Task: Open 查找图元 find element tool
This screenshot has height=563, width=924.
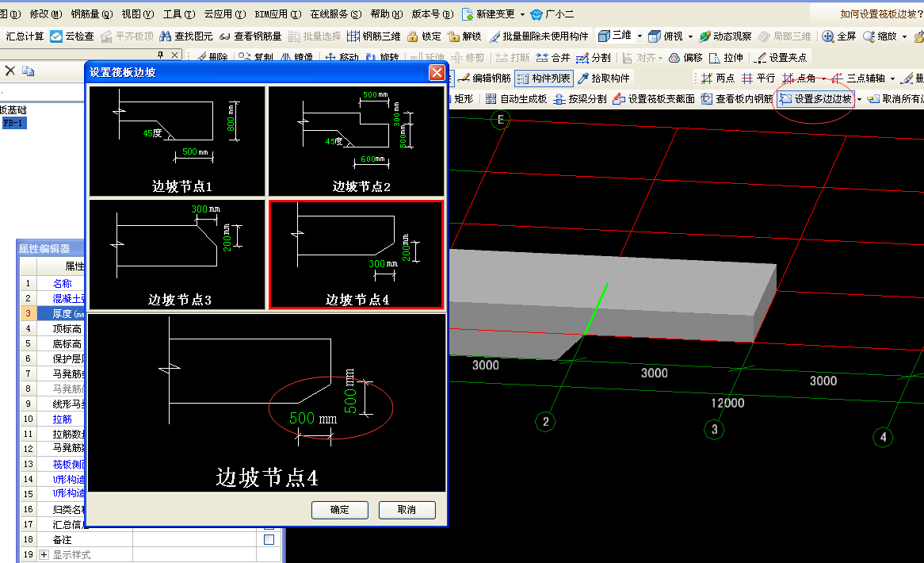Action: point(186,36)
